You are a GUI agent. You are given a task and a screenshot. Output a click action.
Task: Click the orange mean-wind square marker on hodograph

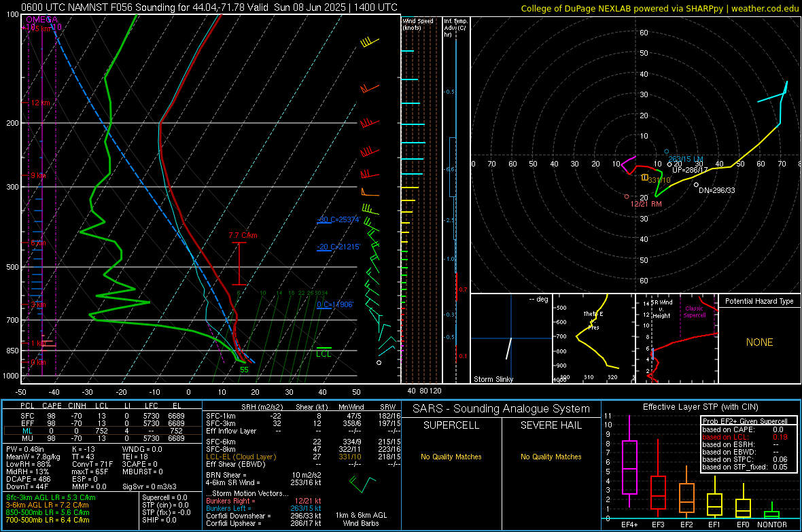tap(645, 177)
